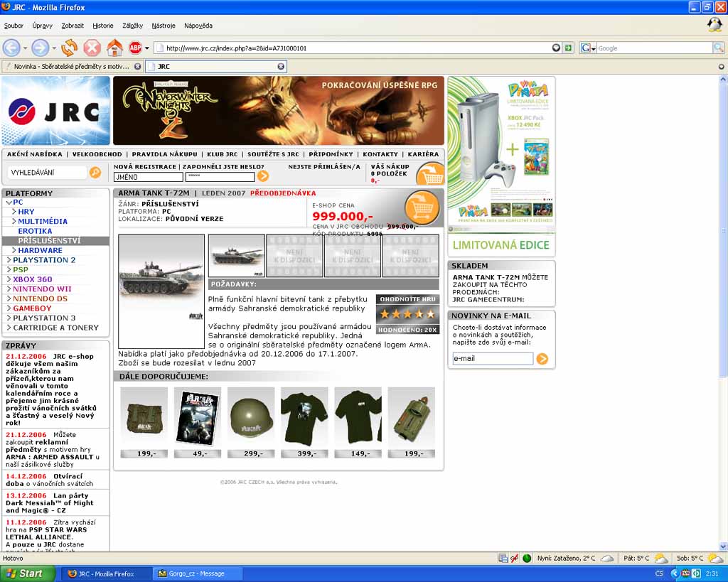Open the EROTIKA category link
The height and width of the screenshot is (582, 728).
(x=35, y=231)
